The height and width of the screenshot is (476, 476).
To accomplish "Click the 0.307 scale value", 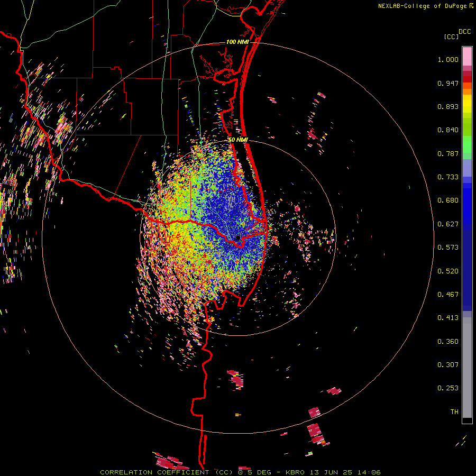I will 448,365.
